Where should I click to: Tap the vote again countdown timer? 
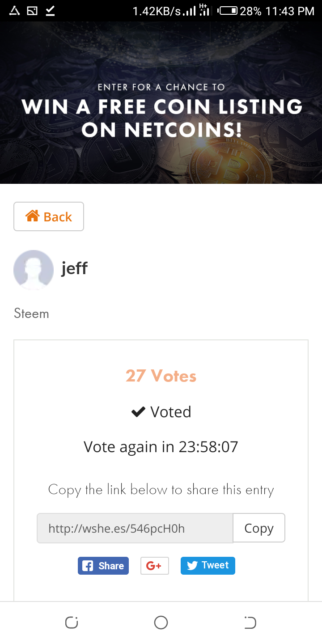[161, 447]
